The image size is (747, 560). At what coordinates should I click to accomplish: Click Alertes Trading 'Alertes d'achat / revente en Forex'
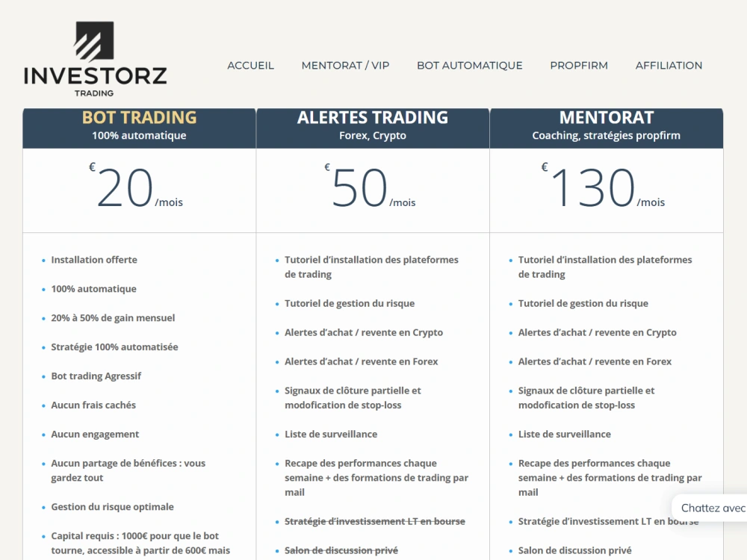362,362
